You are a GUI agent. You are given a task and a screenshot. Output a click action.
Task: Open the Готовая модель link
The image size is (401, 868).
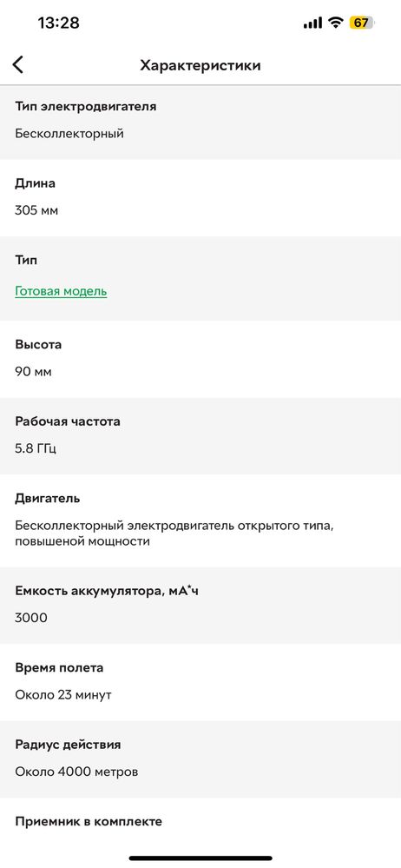[61, 291]
